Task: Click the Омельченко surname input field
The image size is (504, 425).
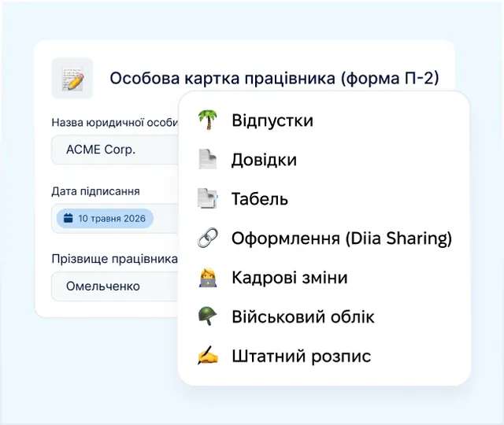Action: click(x=115, y=286)
